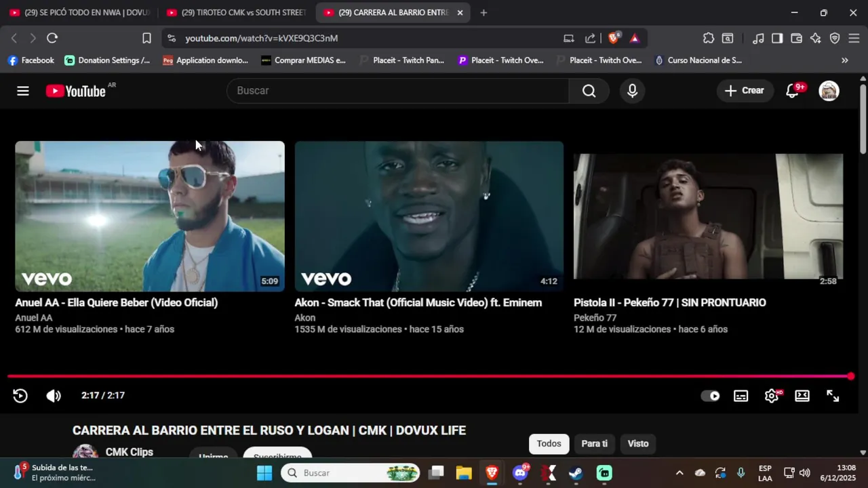Click the address bar URL
Viewport: 868px width, 488px height.
262,39
